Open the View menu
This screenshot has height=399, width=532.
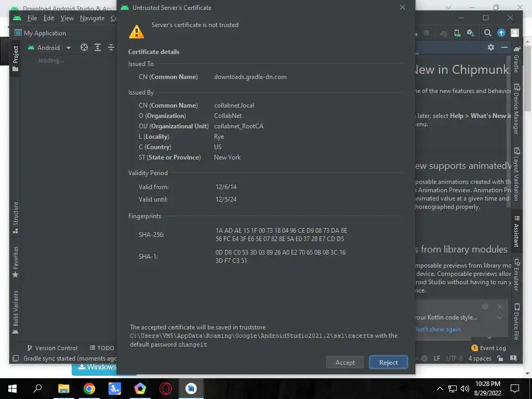pyautogui.click(x=67, y=18)
